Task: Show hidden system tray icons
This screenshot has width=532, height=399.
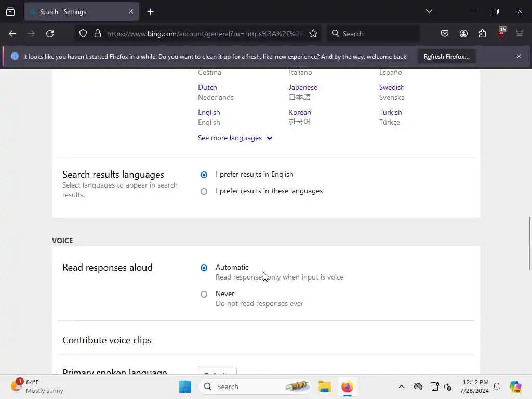Action: pyautogui.click(x=402, y=387)
